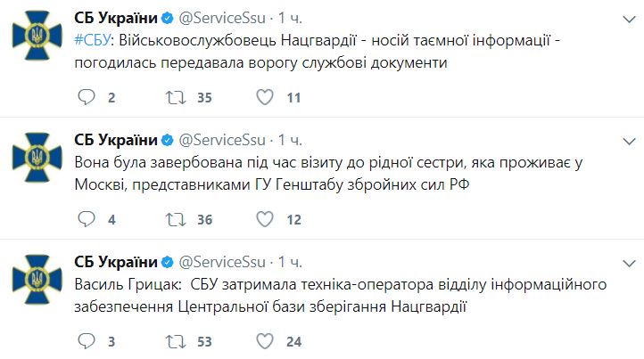Open the SBU avatar on the third tweet
The height and width of the screenshot is (359, 644).
[x=37, y=279]
